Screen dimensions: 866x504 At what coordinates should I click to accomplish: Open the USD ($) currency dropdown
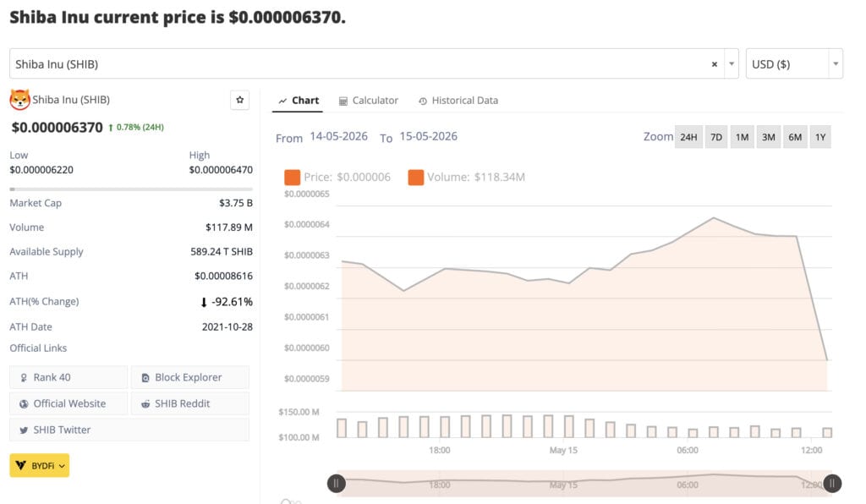point(794,64)
